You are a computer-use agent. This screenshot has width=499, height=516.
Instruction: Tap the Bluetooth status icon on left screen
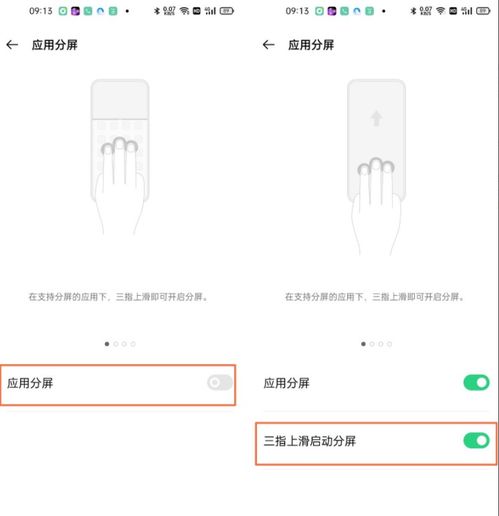coord(157,11)
